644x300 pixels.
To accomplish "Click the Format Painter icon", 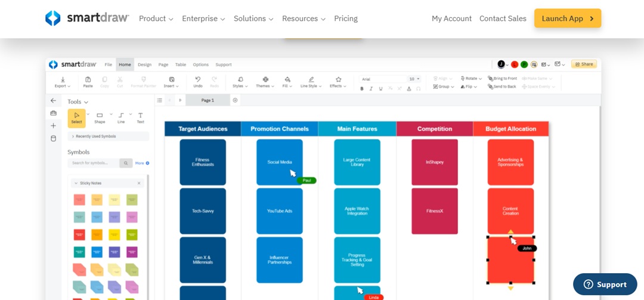I will point(143,80).
